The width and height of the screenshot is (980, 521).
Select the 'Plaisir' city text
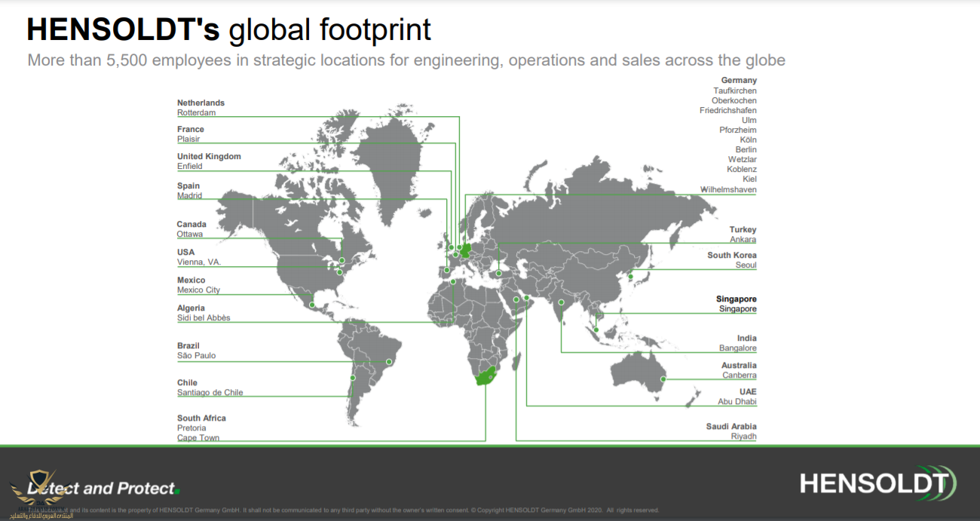click(188, 139)
